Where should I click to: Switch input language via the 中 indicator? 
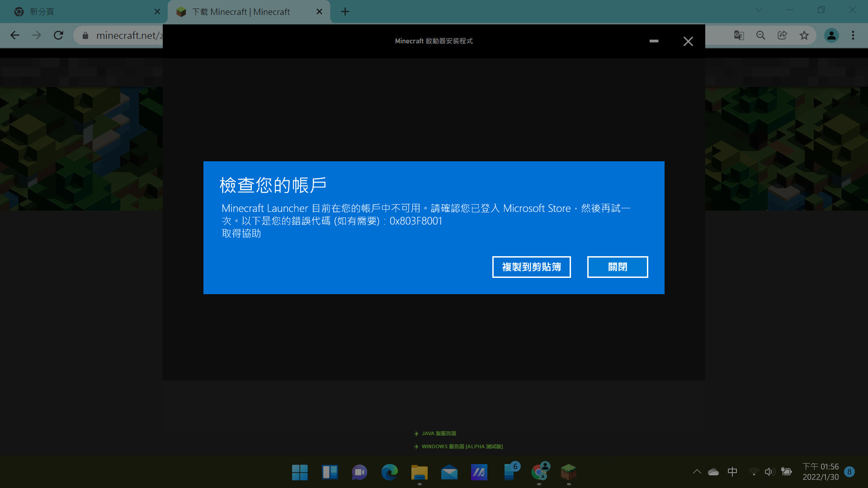[x=732, y=471]
